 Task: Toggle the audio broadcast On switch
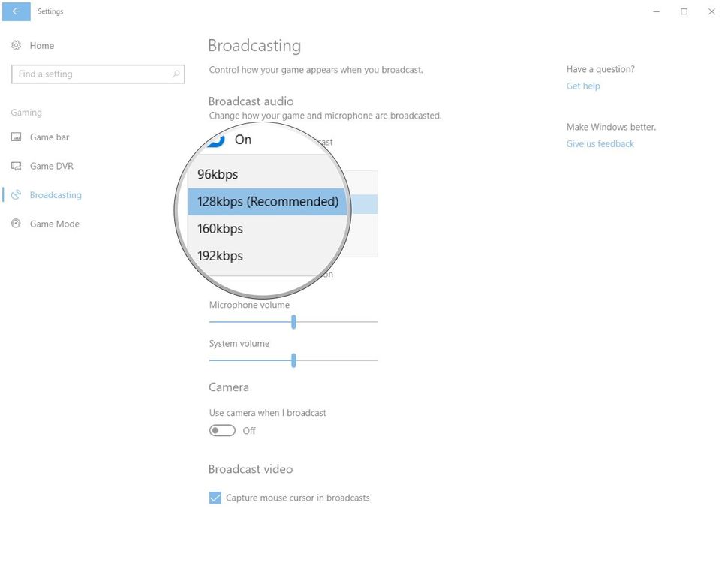point(216,140)
